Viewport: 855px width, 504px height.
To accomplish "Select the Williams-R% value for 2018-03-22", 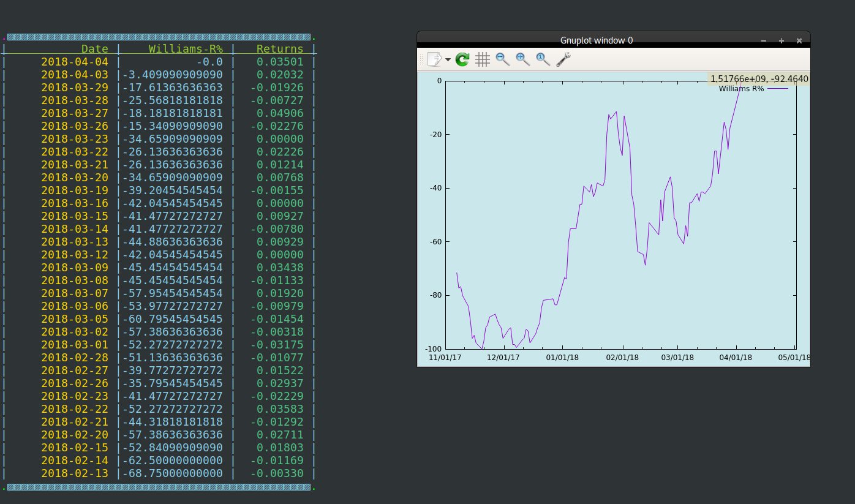I will tap(173, 152).
